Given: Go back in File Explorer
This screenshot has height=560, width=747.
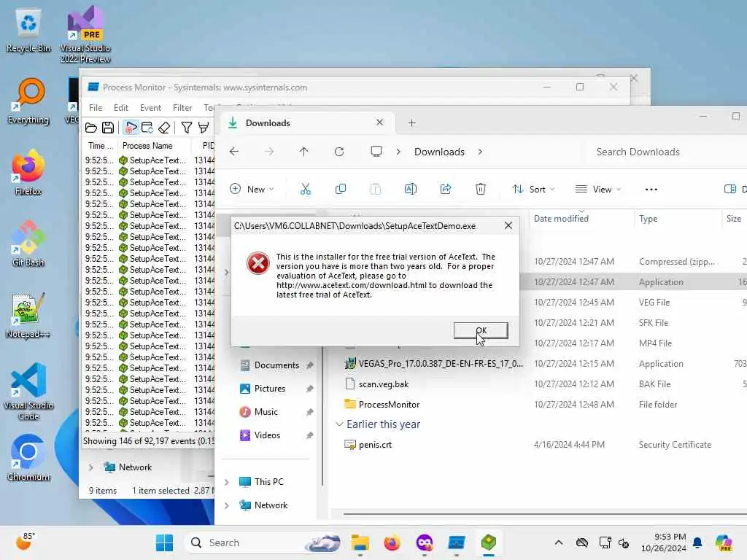Looking at the screenshot, I should pos(234,152).
